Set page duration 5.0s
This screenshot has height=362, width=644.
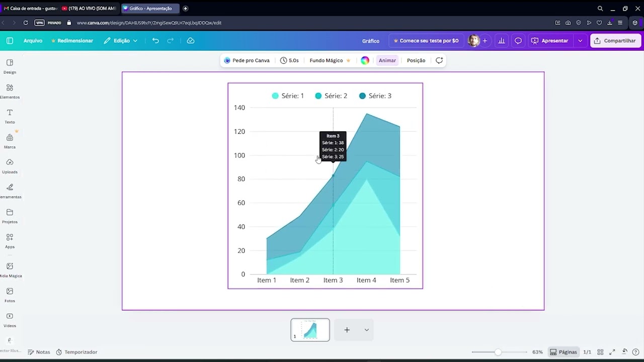[289, 60]
